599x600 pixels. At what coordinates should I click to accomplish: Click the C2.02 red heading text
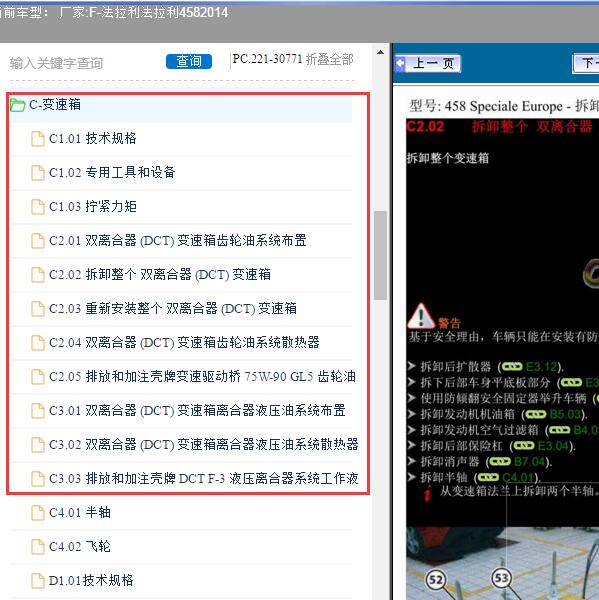(x=425, y=126)
